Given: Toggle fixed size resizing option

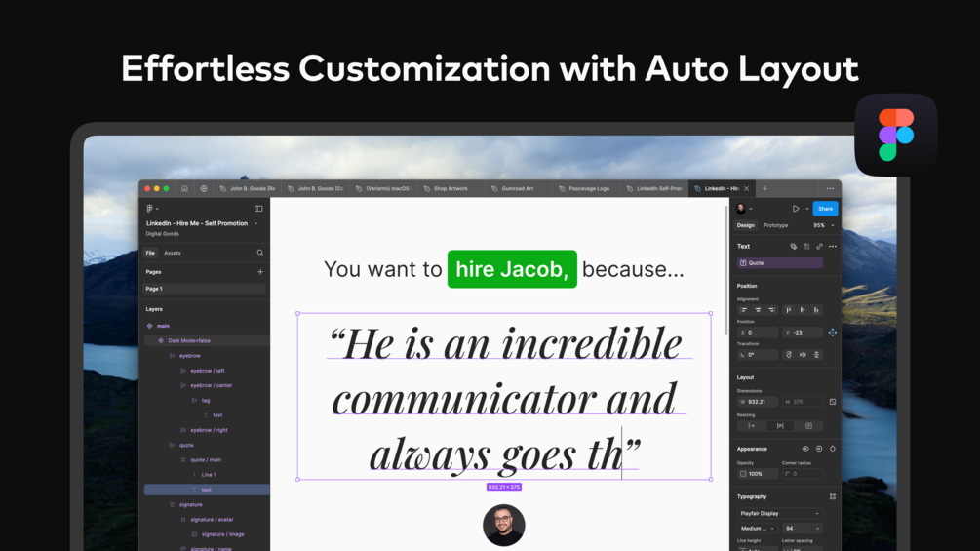Looking at the screenshot, I should coord(808,426).
